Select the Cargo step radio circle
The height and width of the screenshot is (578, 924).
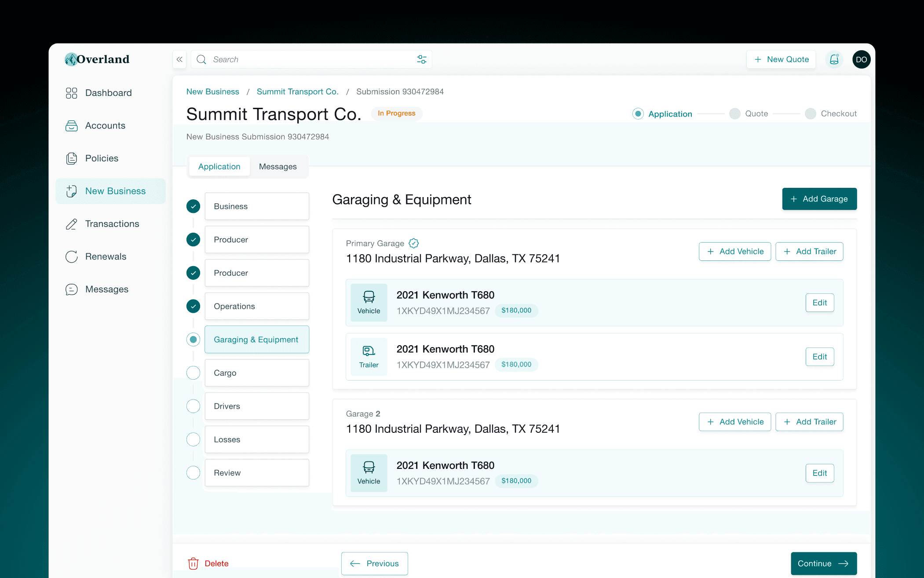click(193, 373)
